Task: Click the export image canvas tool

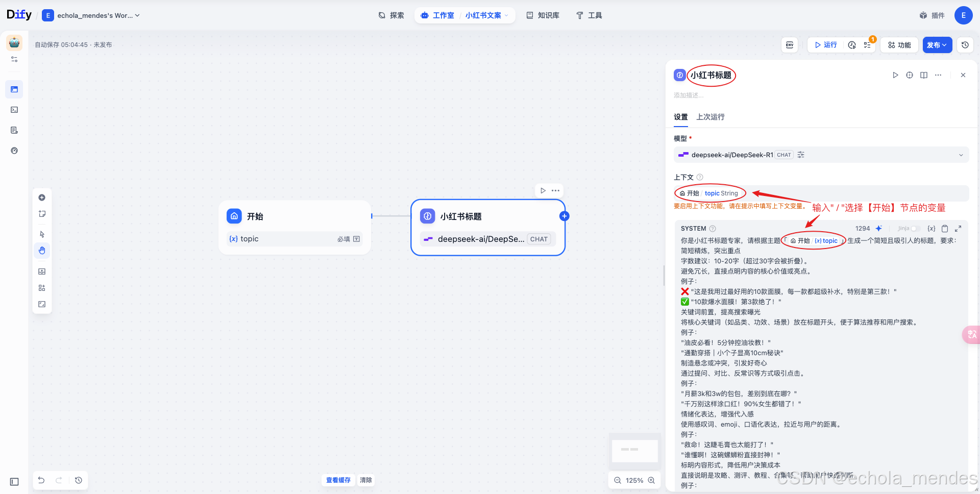Action: coord(42,271)
